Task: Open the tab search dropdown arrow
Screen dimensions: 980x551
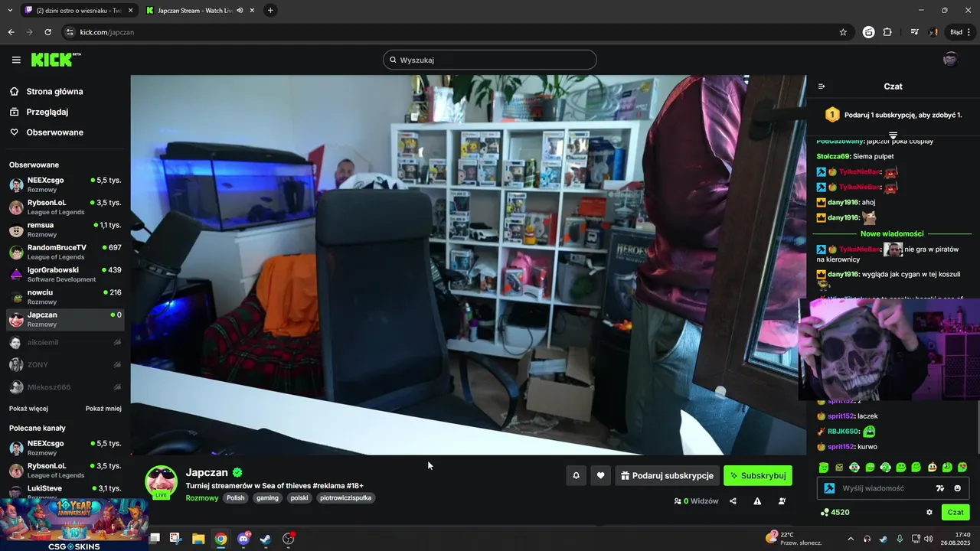Action: (x=9, y=11)
